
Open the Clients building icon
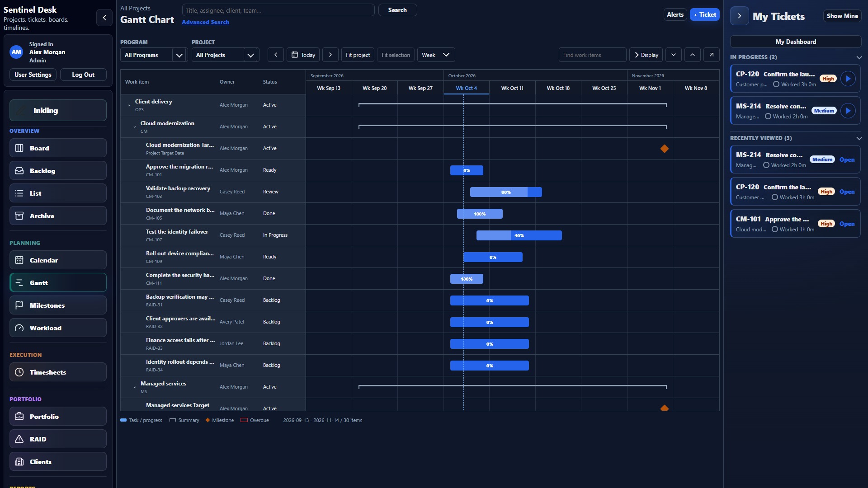(x=19, y=462)
